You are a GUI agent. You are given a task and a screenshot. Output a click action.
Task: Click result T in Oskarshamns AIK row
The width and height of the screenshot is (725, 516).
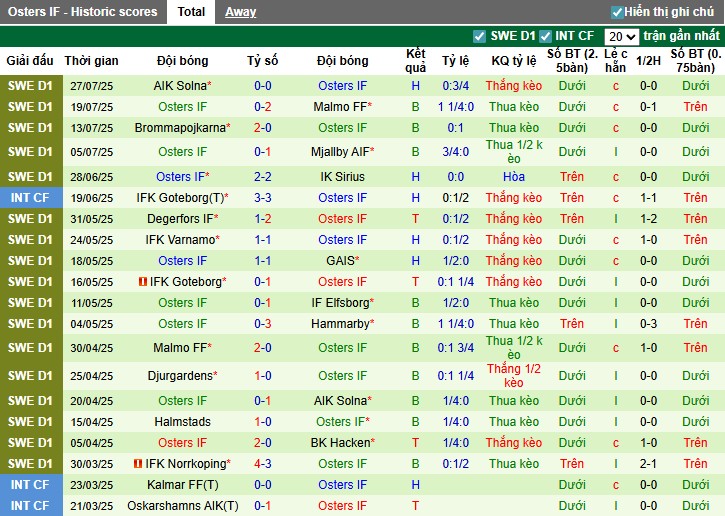(415, 506)
